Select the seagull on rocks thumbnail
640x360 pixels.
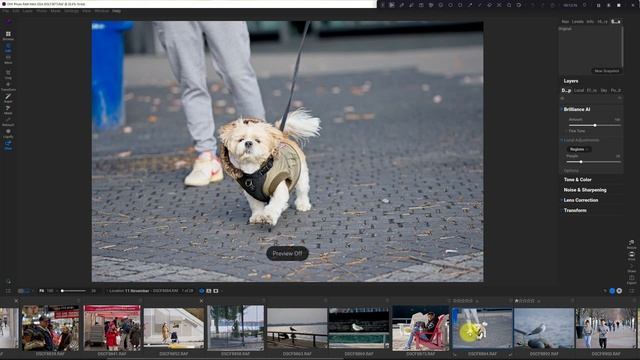coord(544,328)
